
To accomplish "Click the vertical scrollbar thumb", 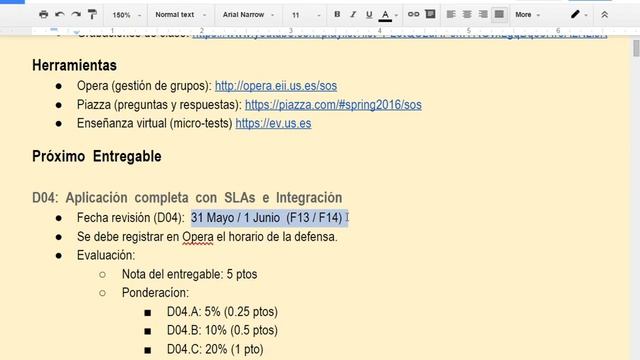I will coord(636,48).
